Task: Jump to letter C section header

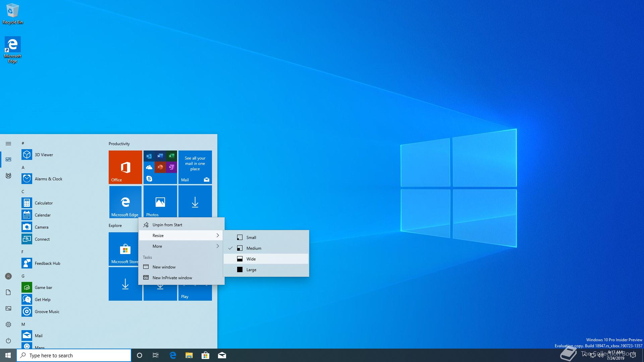Action: 23,191
